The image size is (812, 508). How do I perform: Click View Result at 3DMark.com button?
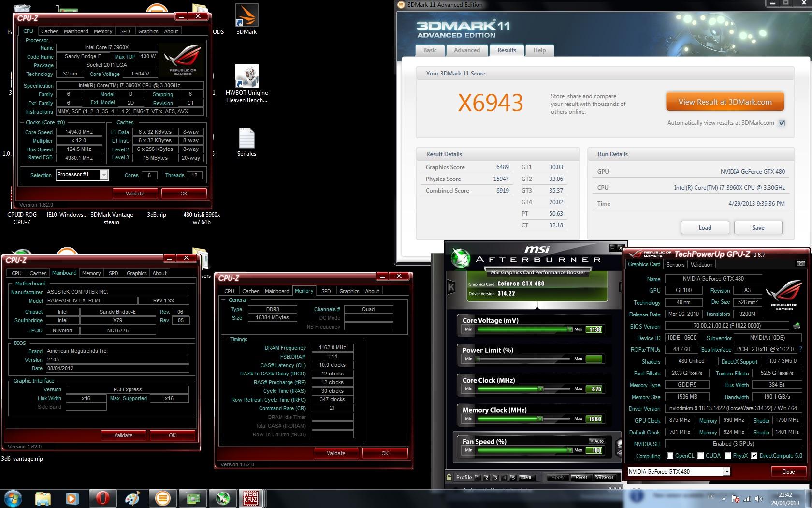click(725, 102)
